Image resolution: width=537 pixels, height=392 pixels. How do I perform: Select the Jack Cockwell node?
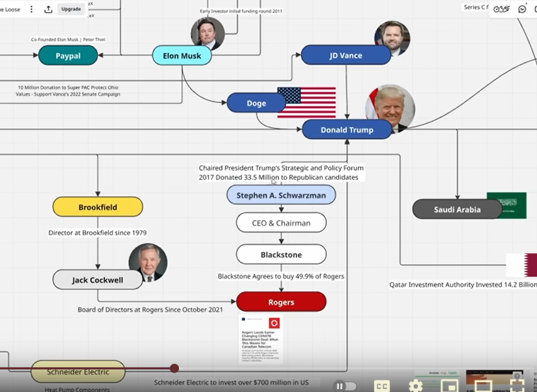pos(98,280)
